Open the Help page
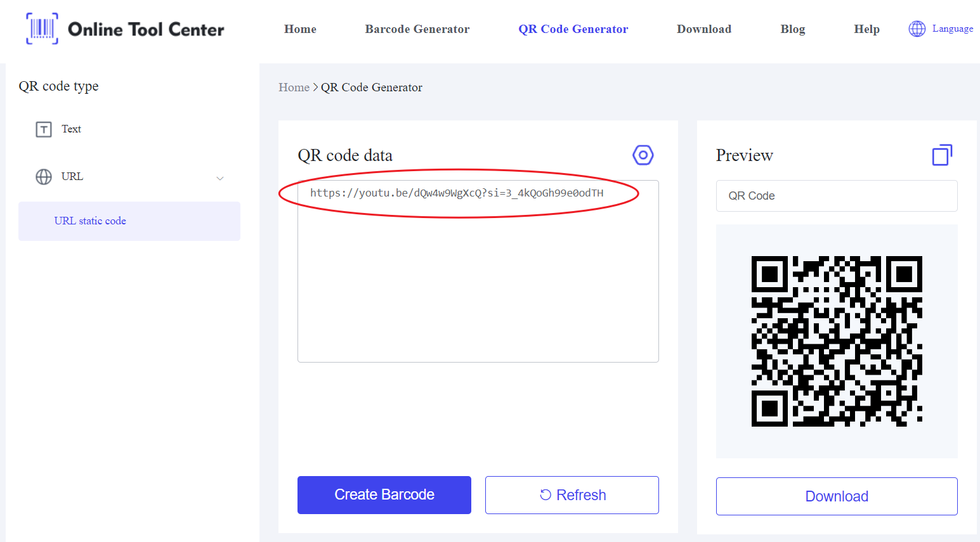The image size is (980, 542). click(x=866, y=29)
